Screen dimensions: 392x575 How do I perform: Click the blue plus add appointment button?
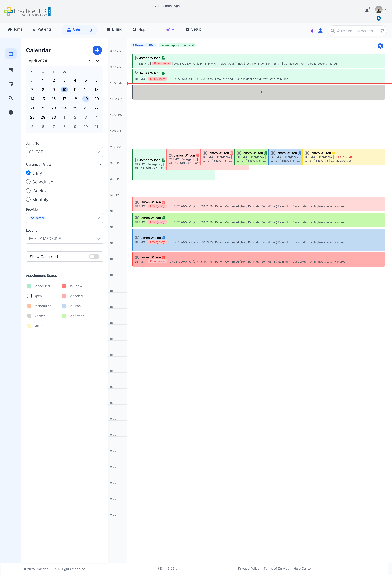[x=97, y=50]
